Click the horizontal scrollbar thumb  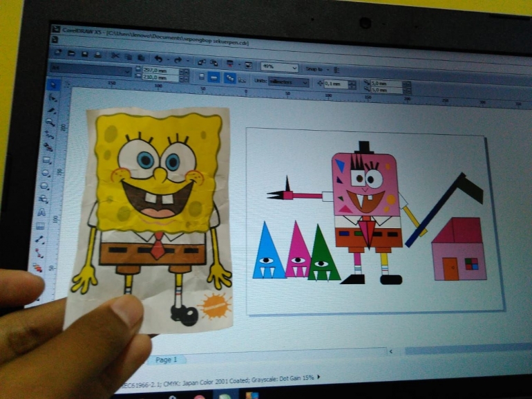[x=468, y=349]
